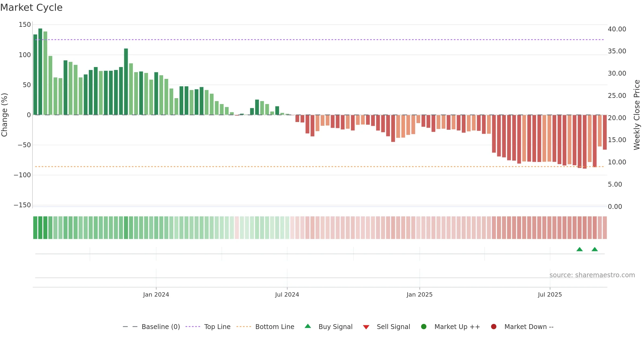Screen dimensions: 644x362
Task: Click the Weekly Close Price axis title
Action: pos(637,115)
